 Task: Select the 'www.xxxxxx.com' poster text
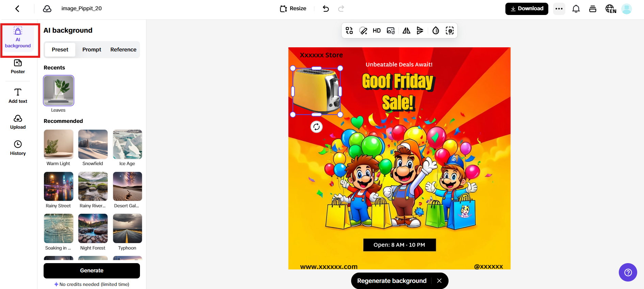point(329,267)
